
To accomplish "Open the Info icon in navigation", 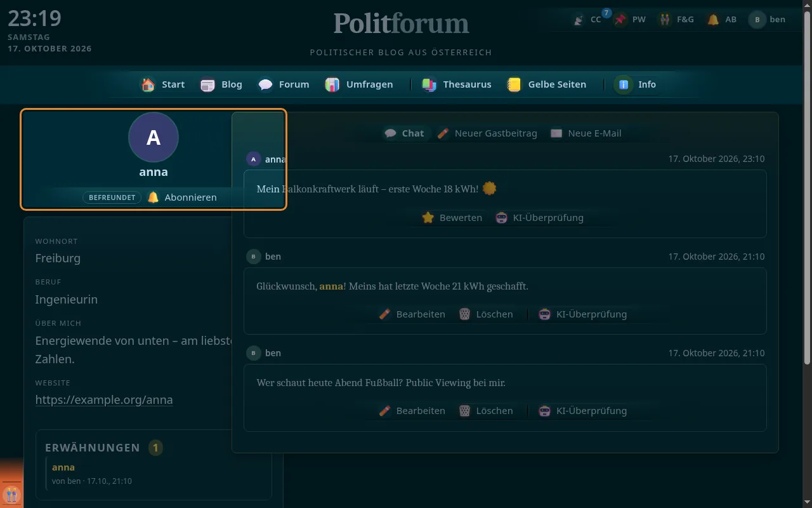I will pyautogui.click(x=624, y=84).
